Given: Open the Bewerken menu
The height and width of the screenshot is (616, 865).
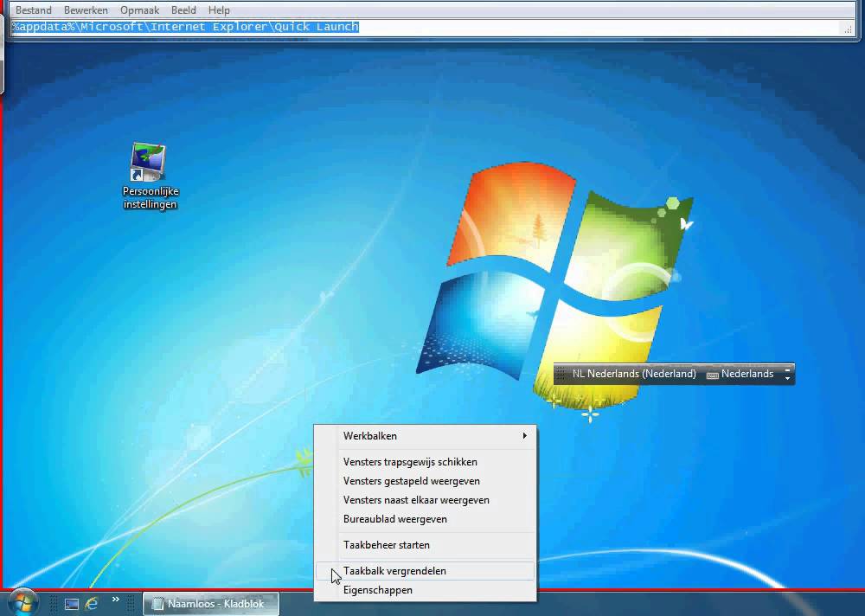Looking at the screenshot, I should 86,10.
